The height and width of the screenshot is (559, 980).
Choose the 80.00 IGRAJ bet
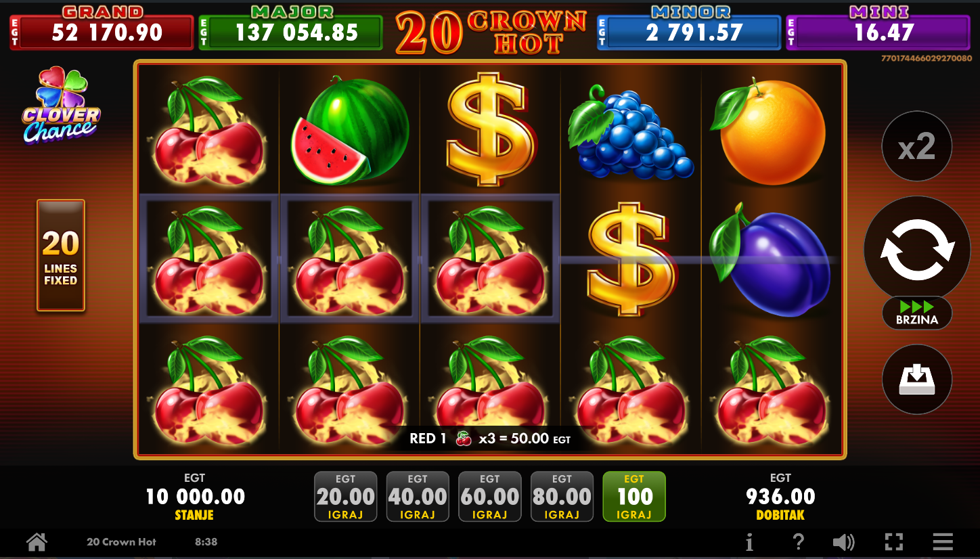click(x=562, y=497)
